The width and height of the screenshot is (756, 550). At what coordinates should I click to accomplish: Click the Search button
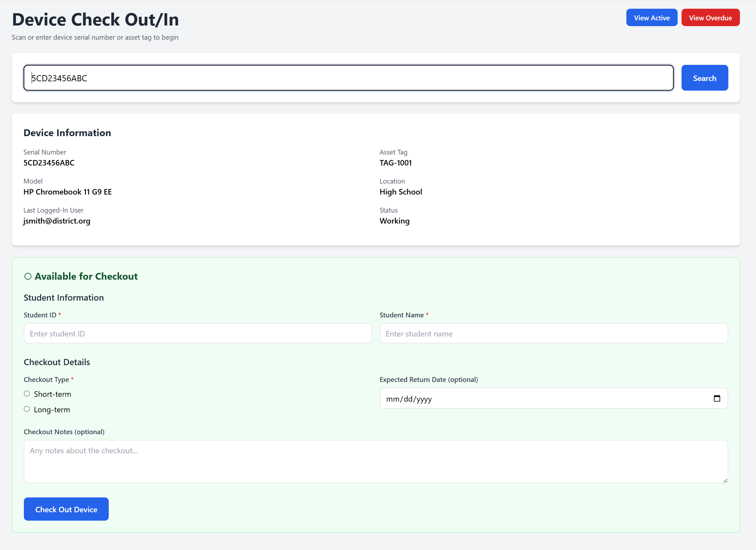click(x=704, y=78)
